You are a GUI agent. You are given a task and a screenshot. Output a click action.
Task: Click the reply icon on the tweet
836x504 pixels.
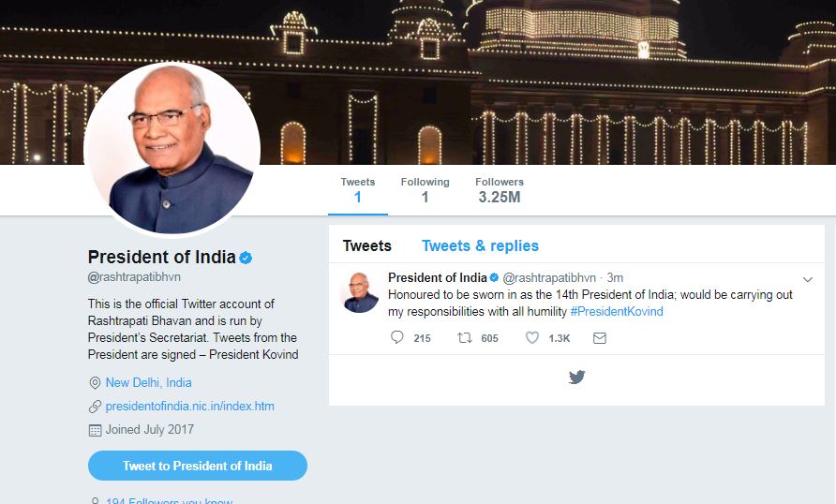(397, 337)
